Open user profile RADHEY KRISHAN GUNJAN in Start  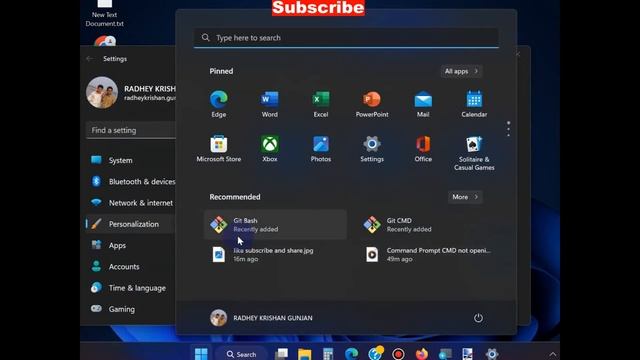[261, 318]
